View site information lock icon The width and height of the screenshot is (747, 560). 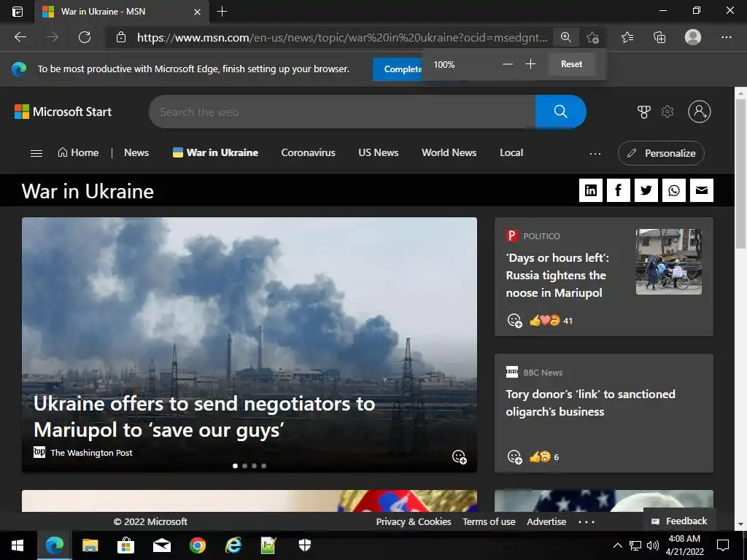121,37
